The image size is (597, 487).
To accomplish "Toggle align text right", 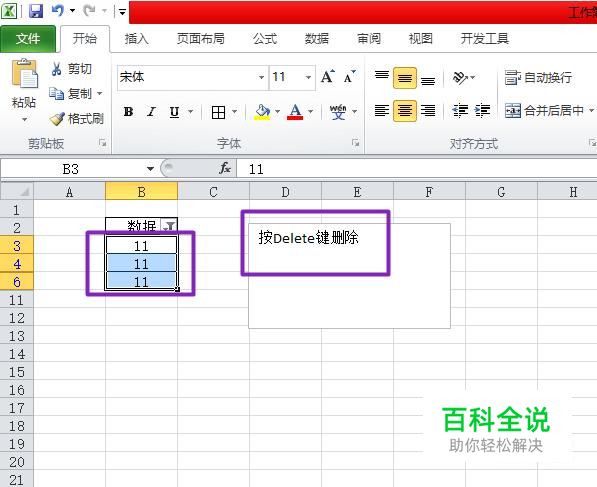I will pyautogui.click(x=428, y=111).
